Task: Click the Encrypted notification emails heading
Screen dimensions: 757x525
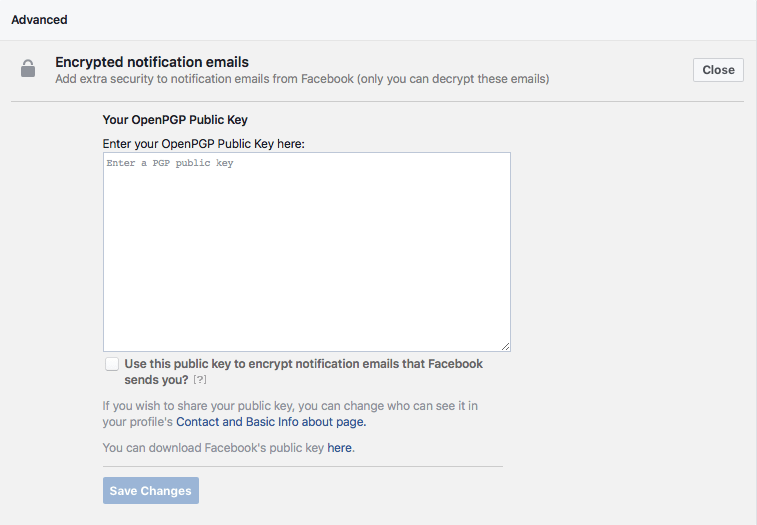Action: (152, 62)
